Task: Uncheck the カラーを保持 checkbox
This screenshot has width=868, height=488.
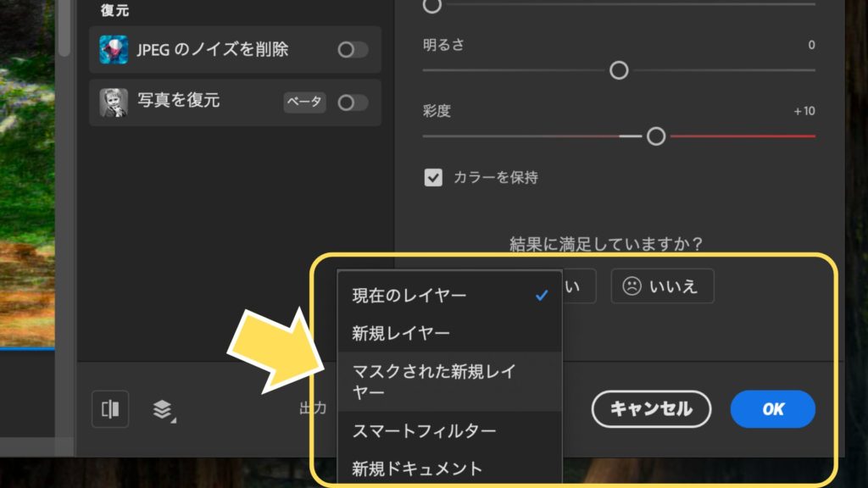Action: (x=433, y=178)
